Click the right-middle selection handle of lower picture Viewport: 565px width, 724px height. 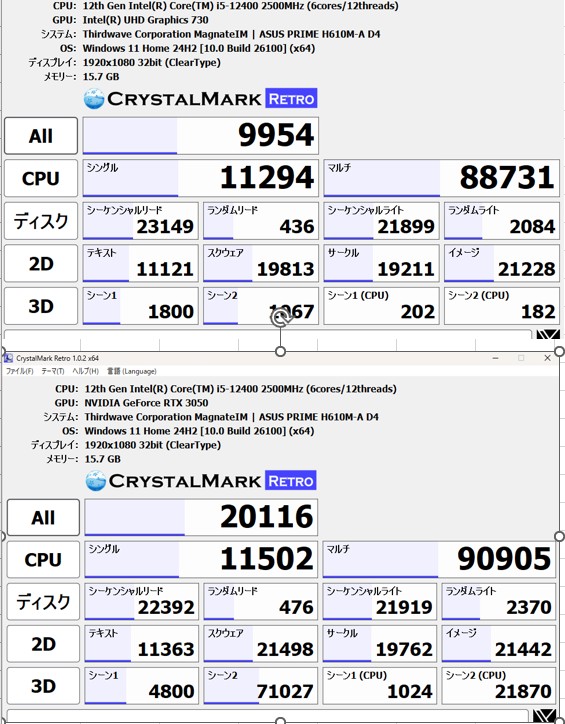click(559, 537)
